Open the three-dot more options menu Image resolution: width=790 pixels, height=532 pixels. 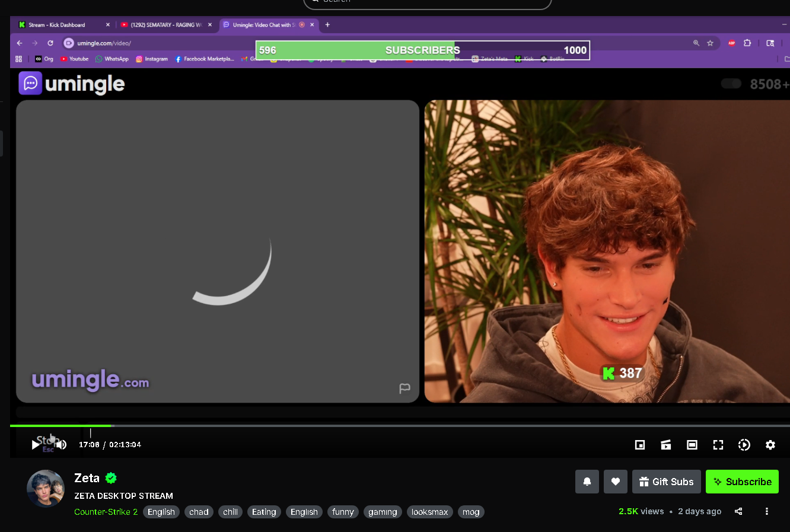(x=766, y=511)
